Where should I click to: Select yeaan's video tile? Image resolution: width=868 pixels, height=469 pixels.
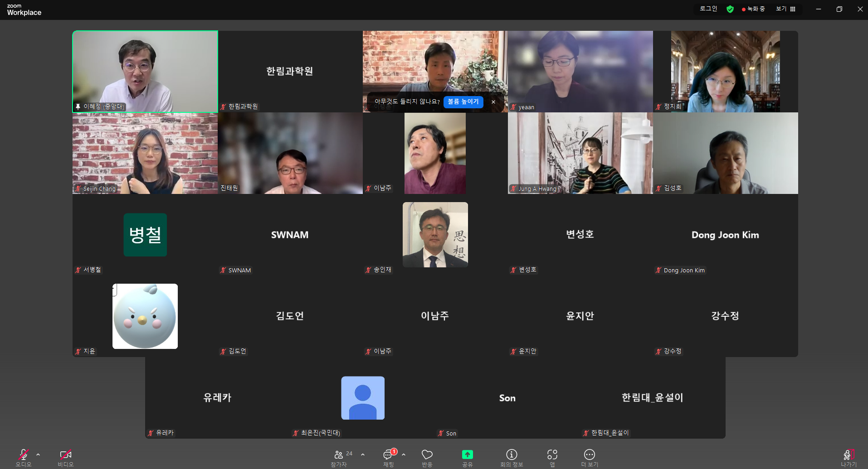(580, 72)
